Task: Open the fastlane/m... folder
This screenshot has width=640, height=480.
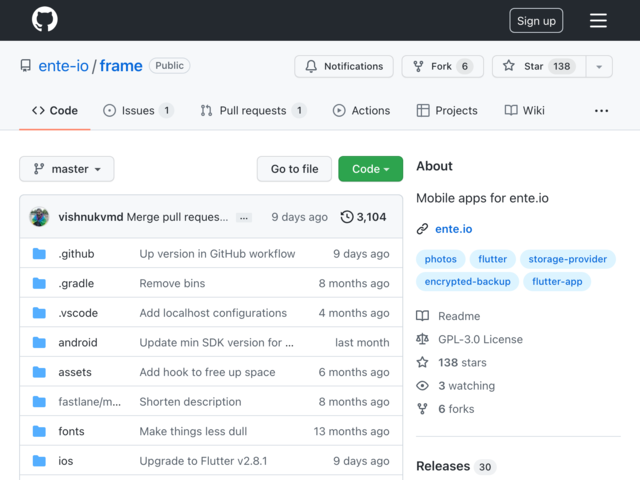Action: (89, 402)
